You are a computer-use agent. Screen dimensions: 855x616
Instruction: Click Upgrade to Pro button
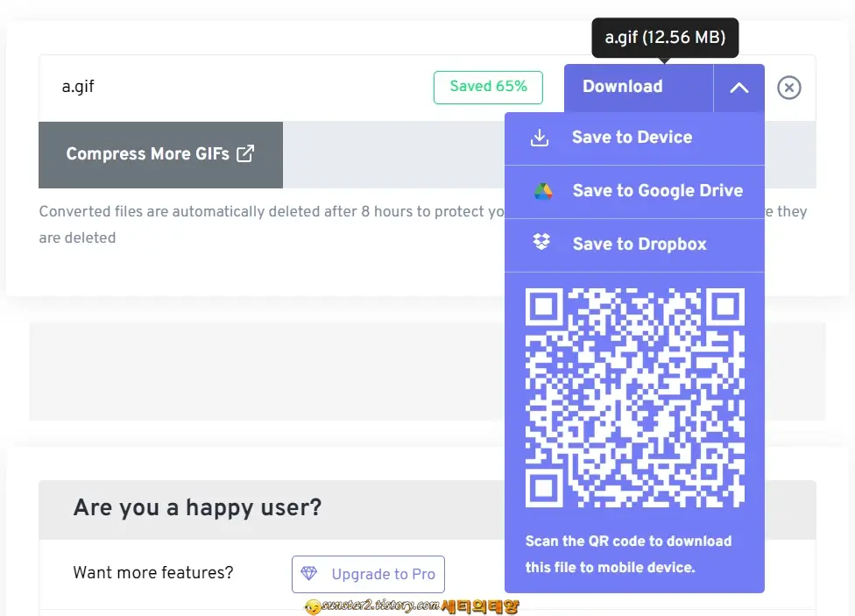(368, 574)
